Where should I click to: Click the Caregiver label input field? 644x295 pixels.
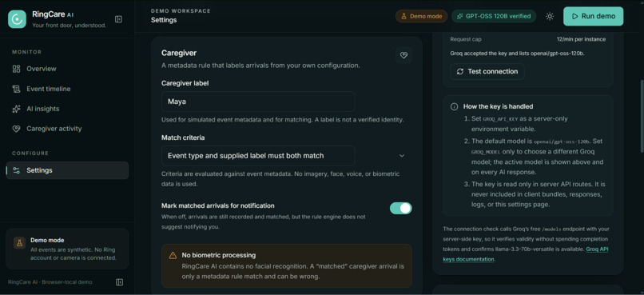258,101
